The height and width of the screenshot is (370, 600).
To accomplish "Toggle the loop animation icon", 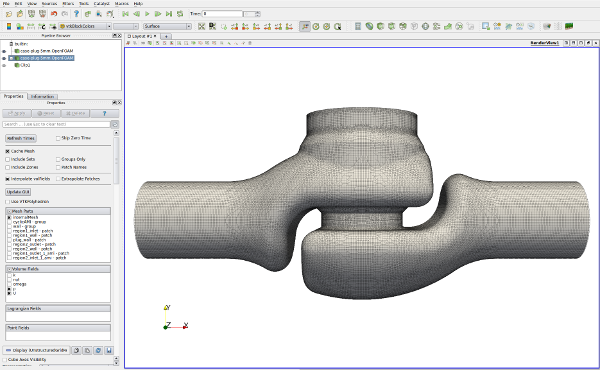I will (x=180, y=14).
